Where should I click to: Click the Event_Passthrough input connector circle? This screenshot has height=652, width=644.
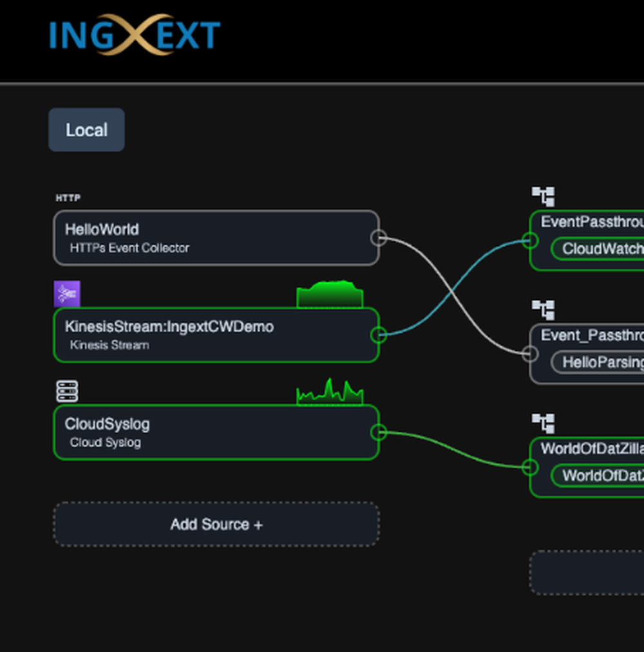pyautogui.click(x=530, y=354)
